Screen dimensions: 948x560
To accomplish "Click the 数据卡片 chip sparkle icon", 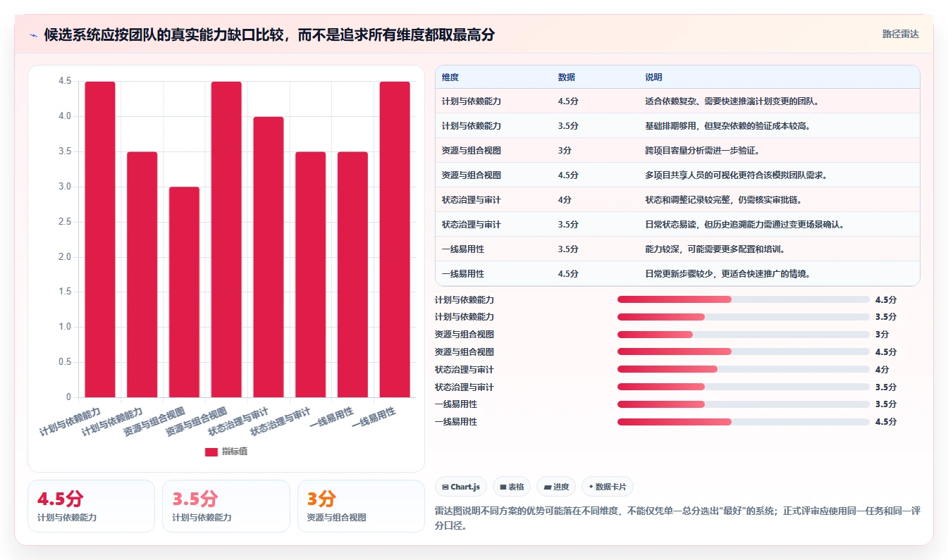I will tap(591, 487).
